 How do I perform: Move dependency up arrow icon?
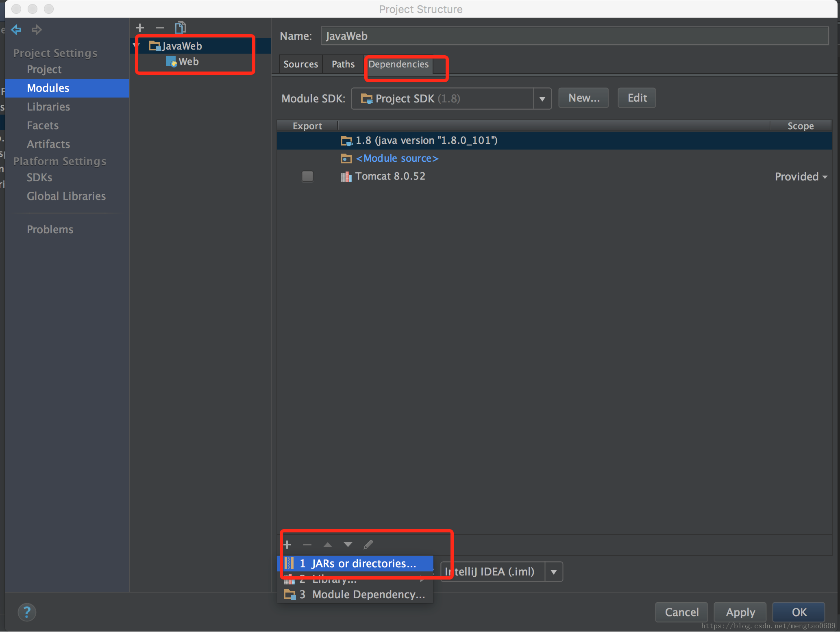point(328,545)
